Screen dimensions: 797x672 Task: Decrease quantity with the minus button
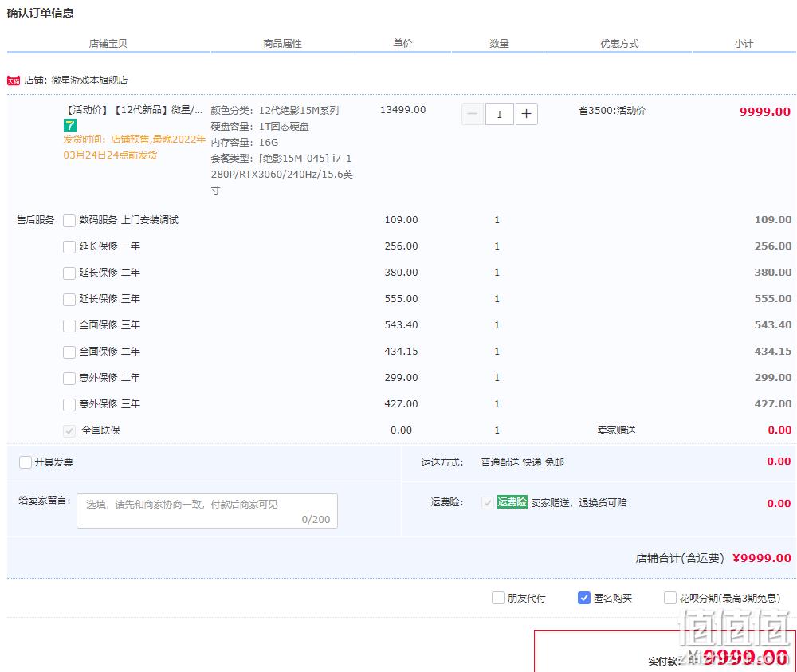472,114
